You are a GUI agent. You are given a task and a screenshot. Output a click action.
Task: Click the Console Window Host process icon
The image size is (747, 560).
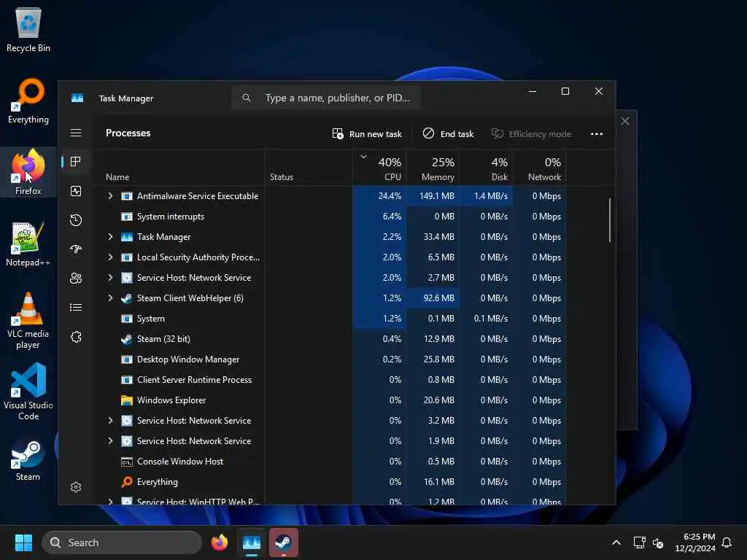coord(127,462)
